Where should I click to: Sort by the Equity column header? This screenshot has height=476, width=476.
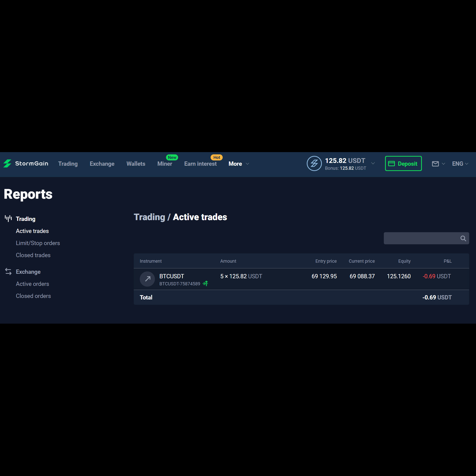point(404,261)
